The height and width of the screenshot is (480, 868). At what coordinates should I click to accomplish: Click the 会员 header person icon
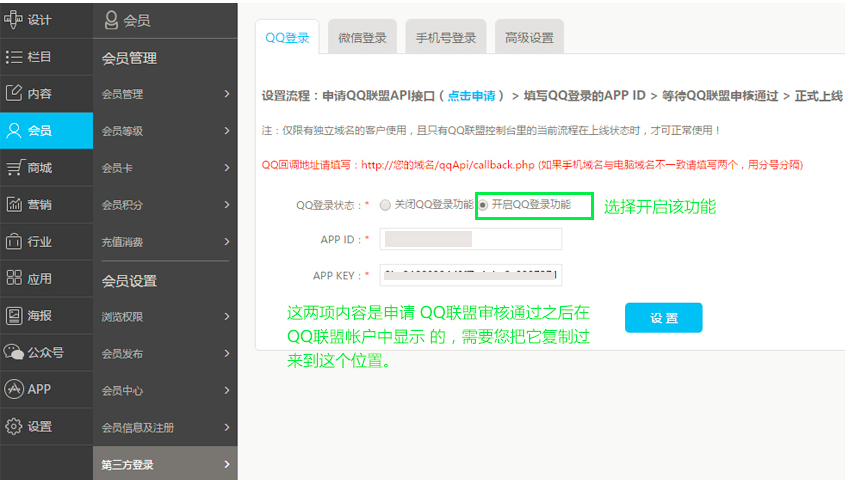(111, 20)
